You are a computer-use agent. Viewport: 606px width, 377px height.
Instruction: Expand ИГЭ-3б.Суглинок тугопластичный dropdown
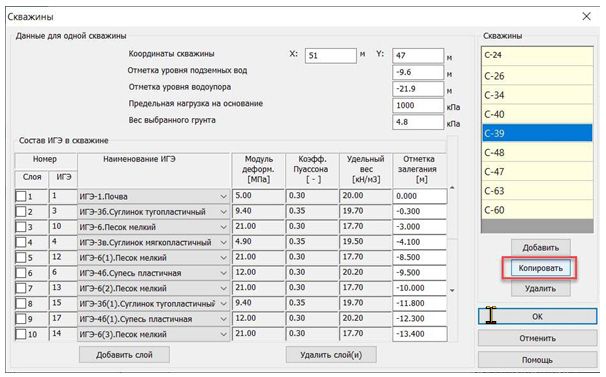pos(223,212)
